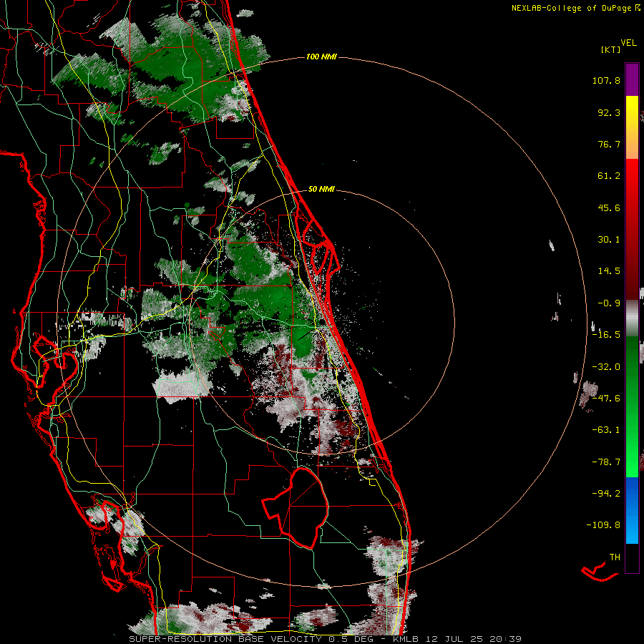This screenshot has height=644, width=644.
Task: Select the -63.1 velocity scale value
Action: pos(606,430)
